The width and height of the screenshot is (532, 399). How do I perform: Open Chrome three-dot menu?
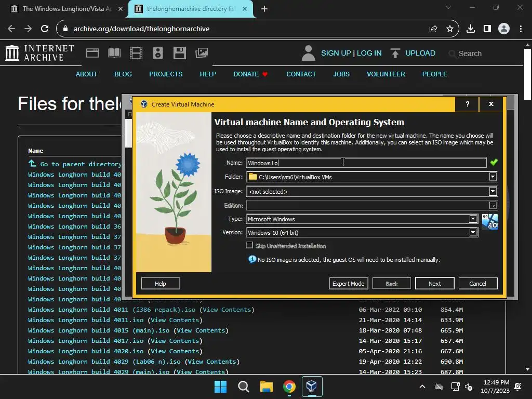click(521, 29)
